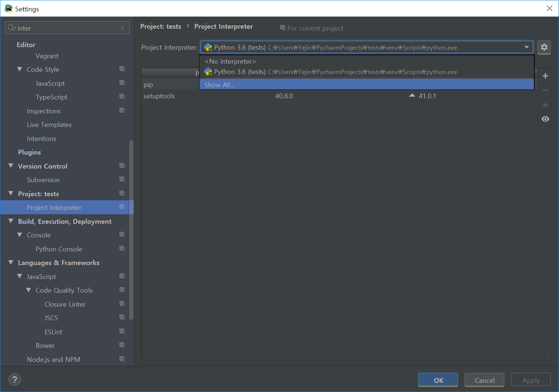
Task: Collapse Code Quality Tools node
Action: tap(28, 290)
